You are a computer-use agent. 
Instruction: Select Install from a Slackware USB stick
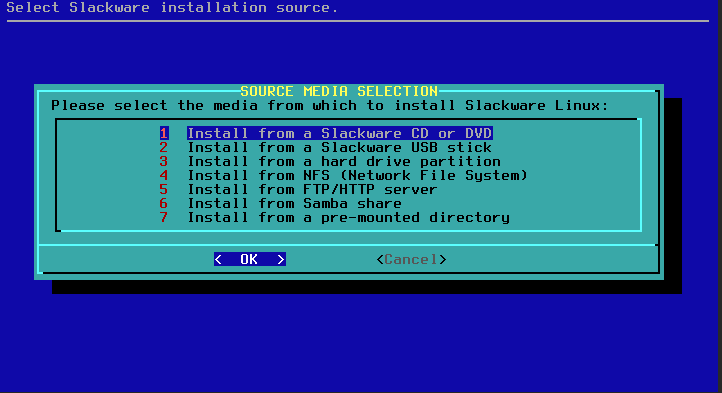pyautogui.click(x=339, y=147)
